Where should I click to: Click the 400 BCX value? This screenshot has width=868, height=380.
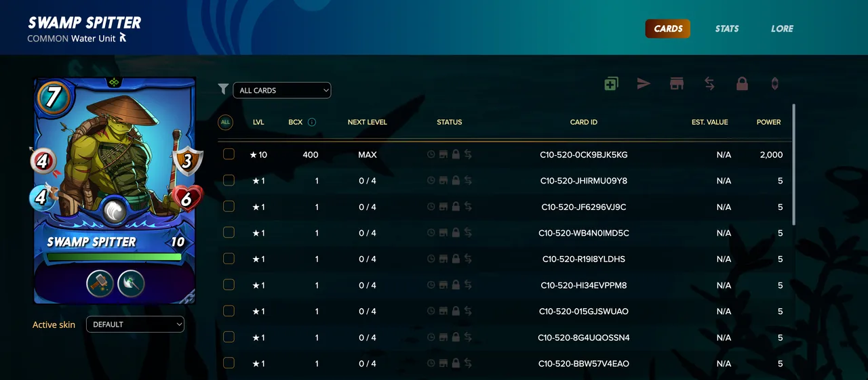(x=311, y=155)
